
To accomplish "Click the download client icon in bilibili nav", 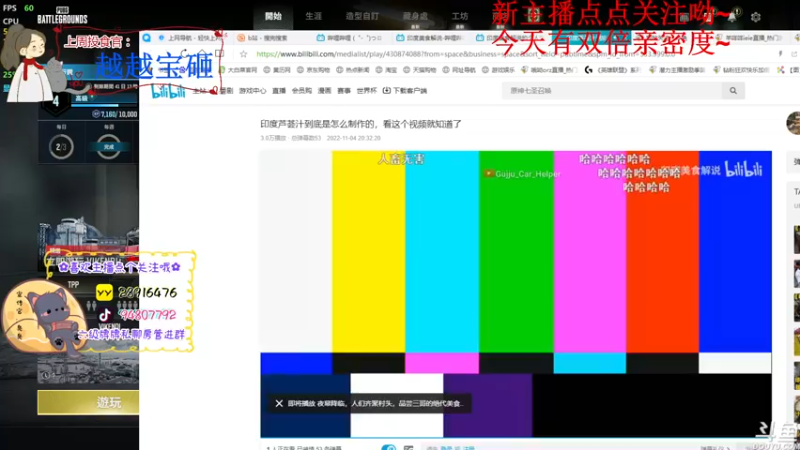I will pos(387,90).
